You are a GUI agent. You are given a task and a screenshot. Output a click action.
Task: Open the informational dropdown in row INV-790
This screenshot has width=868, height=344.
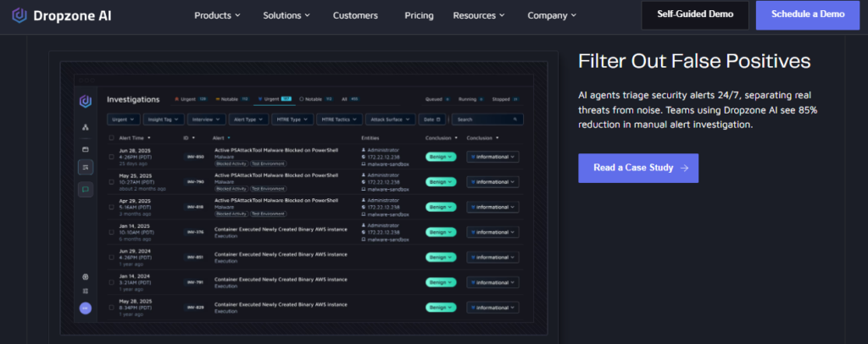point(492,182)
